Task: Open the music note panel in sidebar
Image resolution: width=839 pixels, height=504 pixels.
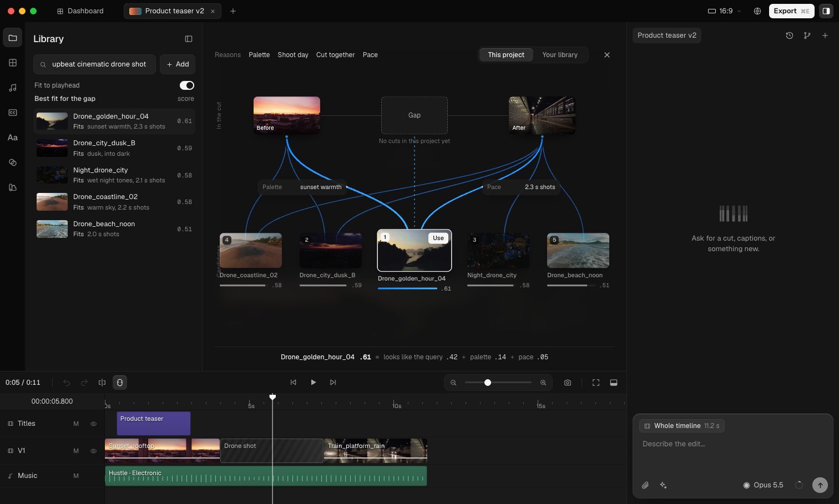Action: tap(13, 88)
